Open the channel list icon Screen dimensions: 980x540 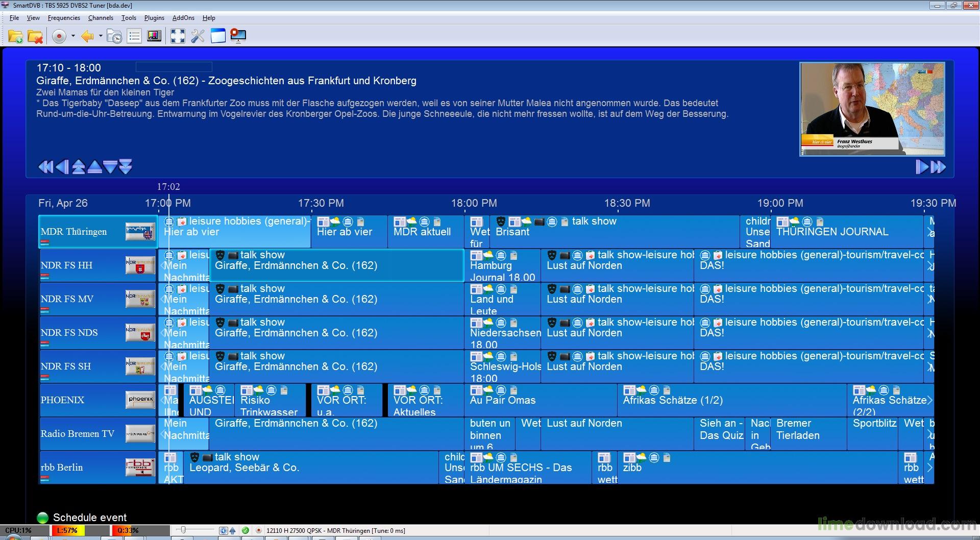coord(134,36)
